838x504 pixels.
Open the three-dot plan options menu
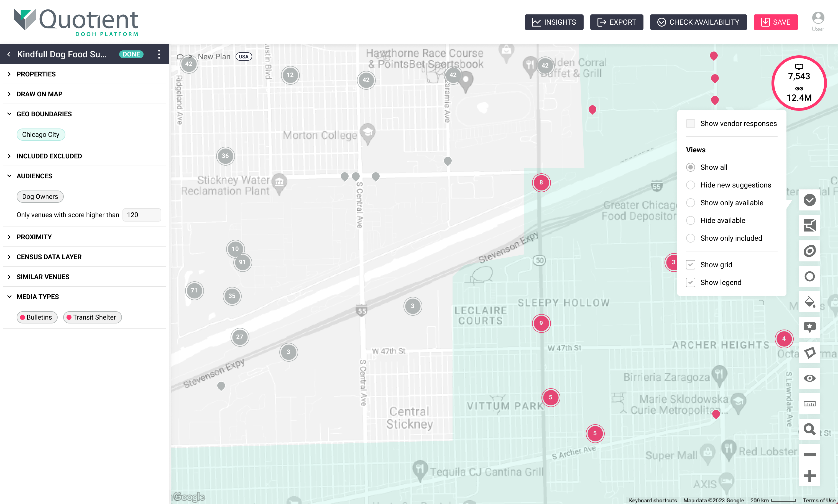[x=159, y=54]
